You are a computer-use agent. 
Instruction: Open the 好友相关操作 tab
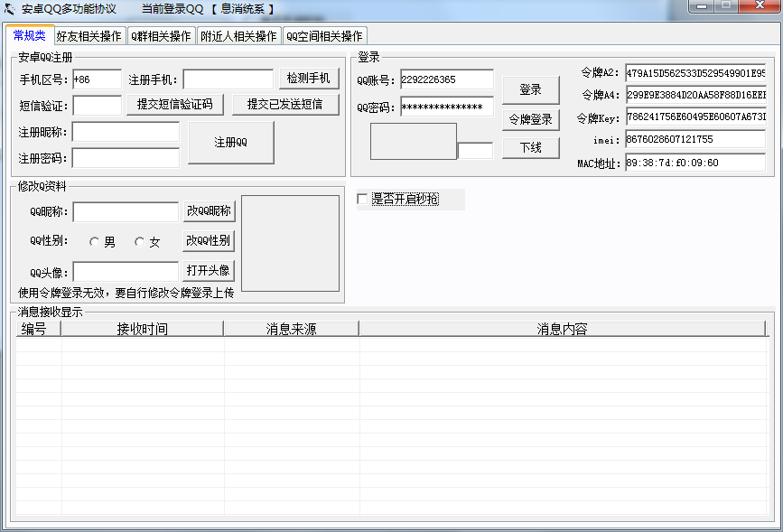point(89,36)
